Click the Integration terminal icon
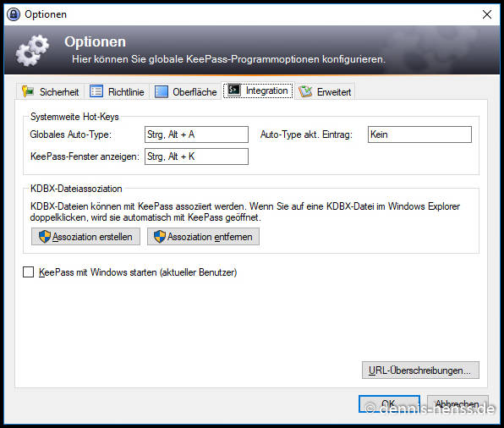 (x=234, y=90)
